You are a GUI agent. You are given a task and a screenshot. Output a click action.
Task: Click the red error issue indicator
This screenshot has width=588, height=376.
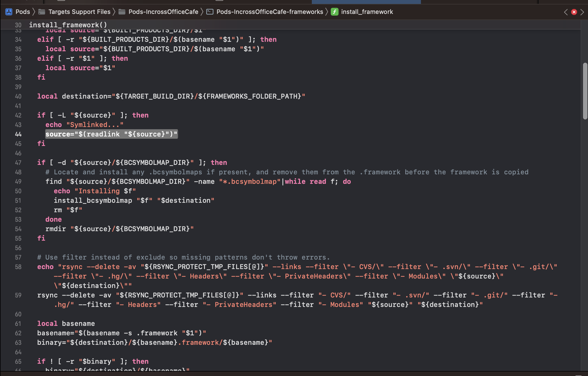point(574,12)
